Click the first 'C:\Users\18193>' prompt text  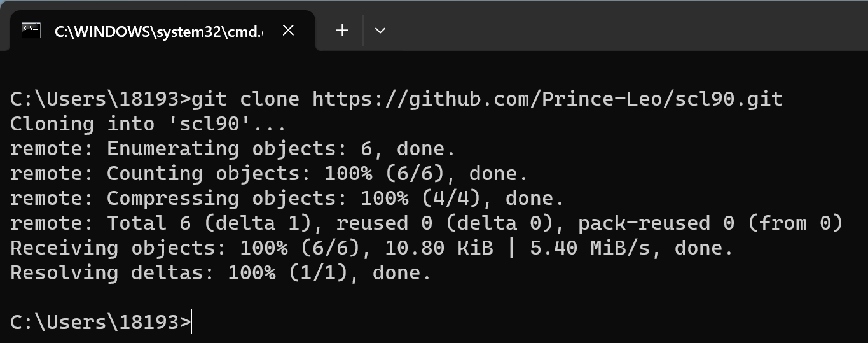[x=100, y=99]
